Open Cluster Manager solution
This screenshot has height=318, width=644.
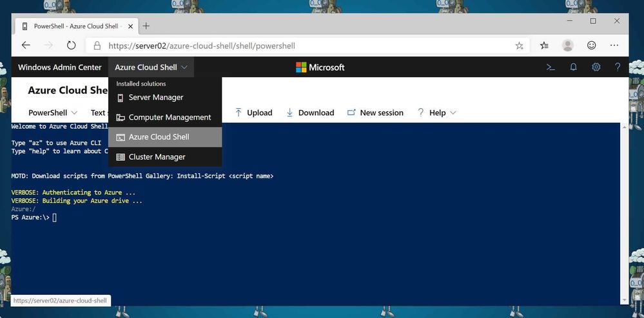164,156
